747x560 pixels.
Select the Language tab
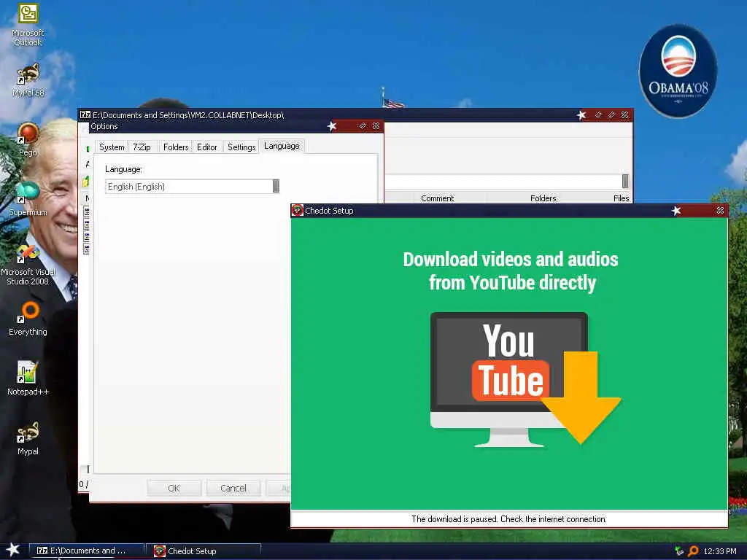pyautogui.click(x=282, y=146)
